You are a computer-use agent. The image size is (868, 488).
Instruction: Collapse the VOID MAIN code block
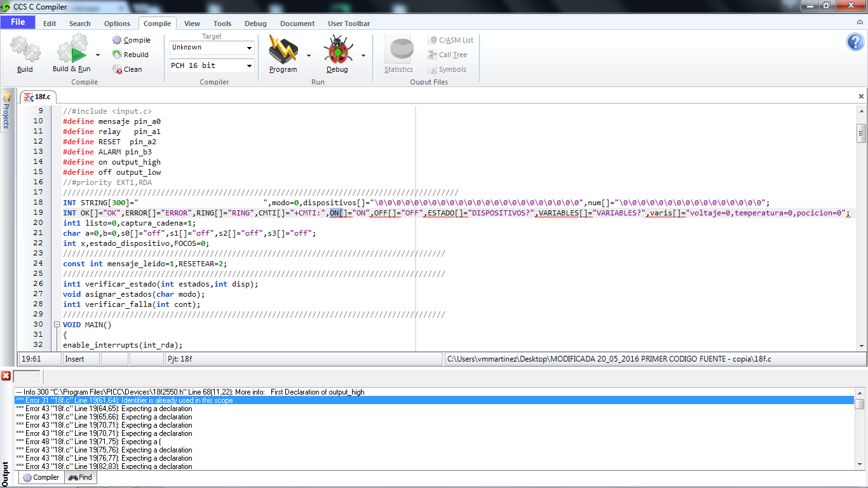(x=57, y=325)
